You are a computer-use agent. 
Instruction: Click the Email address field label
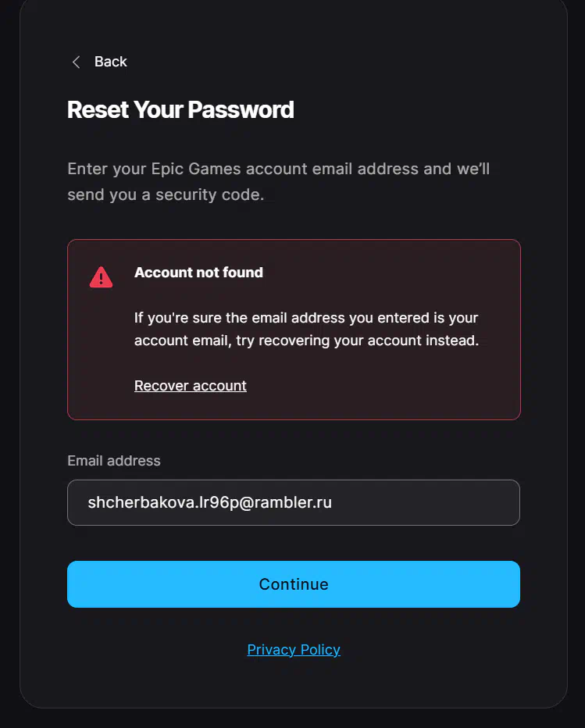pos(114,461)
